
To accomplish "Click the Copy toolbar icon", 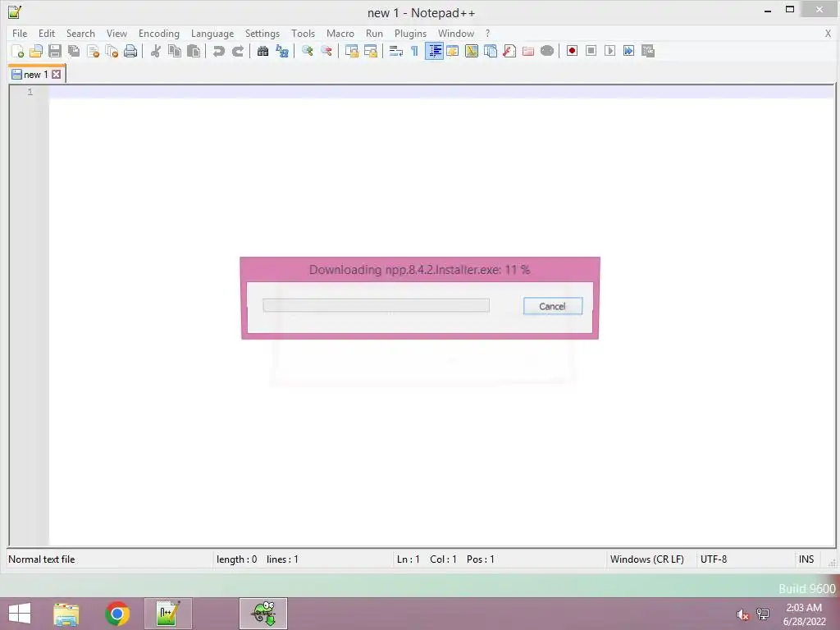I will tap(175, 51).
